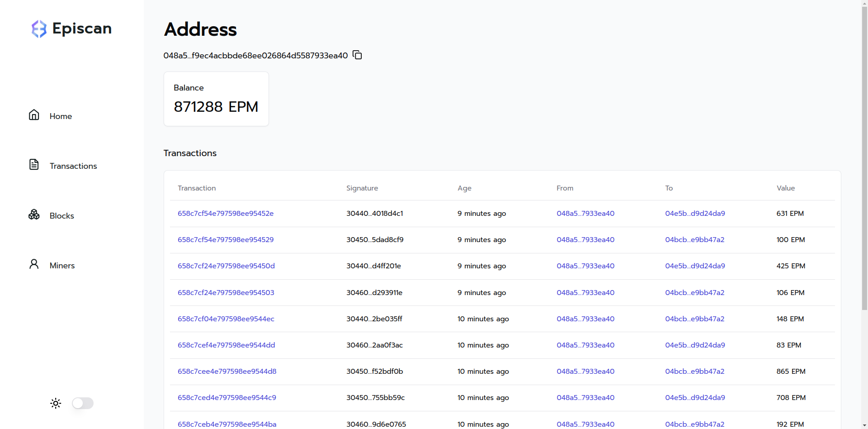Open transaction 658c7cf54e797598ee95452e

click(226, 214)
